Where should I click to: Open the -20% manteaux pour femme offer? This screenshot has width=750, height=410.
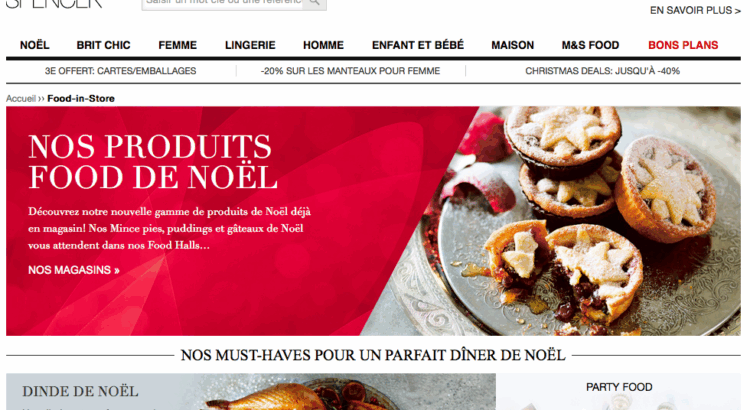pos(350,71)
